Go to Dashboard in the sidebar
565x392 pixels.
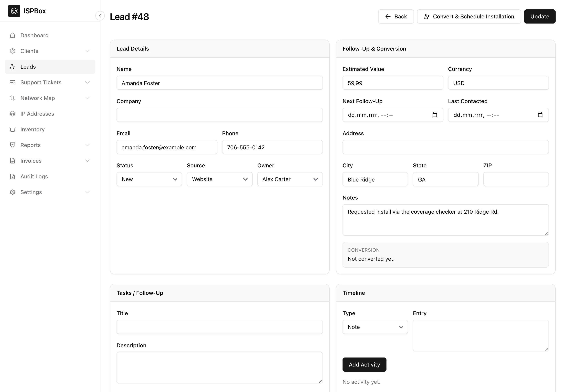[x=50, y=35]
